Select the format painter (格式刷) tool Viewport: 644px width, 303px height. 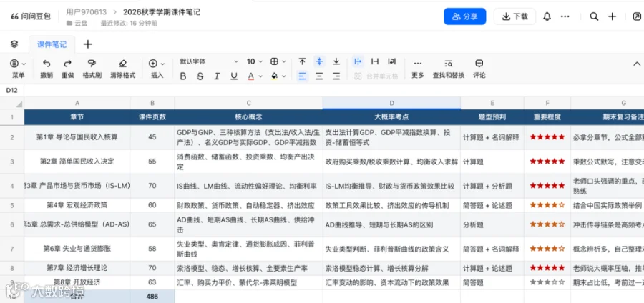click(92, 63)
